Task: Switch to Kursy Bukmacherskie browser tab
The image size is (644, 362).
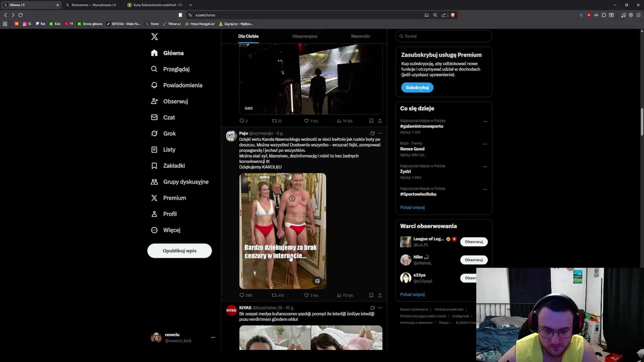Action: click(155, 5)
